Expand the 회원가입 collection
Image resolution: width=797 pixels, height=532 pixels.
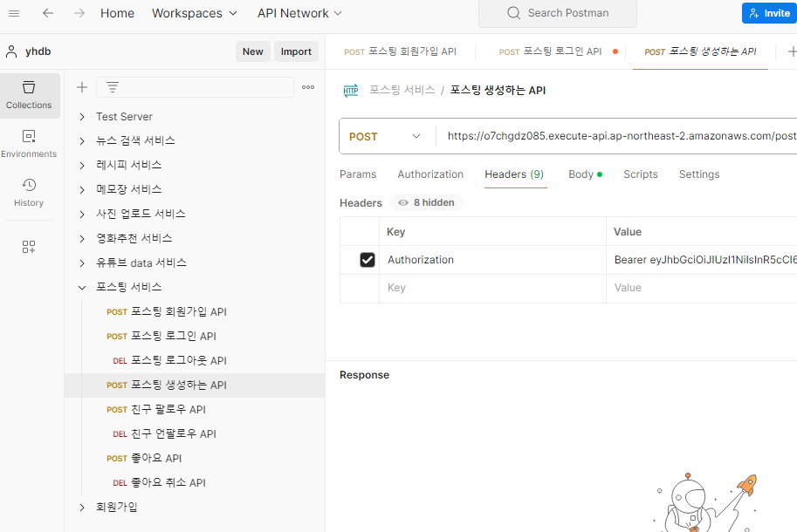(x=82, y=507)
